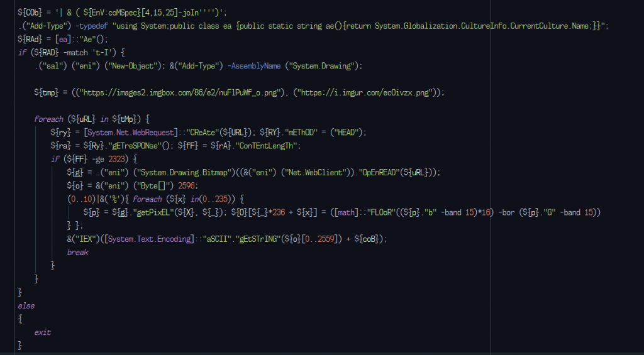Click the number 2323 in the if condition
The width and height of the screenshot is (644, 355).
[x=116, y=159]
